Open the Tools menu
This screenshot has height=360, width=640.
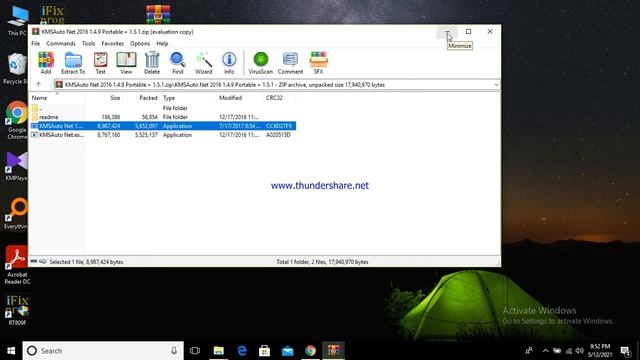tap(88, 43)
